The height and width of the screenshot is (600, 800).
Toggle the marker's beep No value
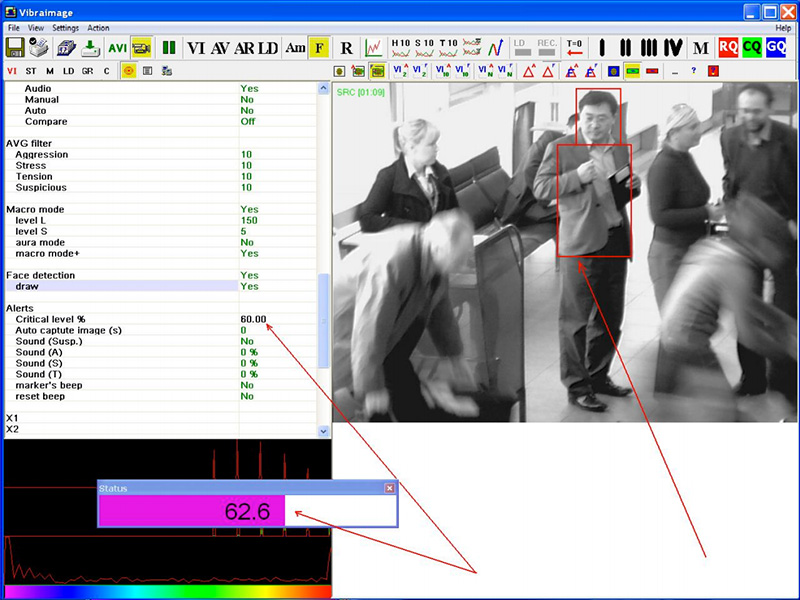[x=247, y=385]
